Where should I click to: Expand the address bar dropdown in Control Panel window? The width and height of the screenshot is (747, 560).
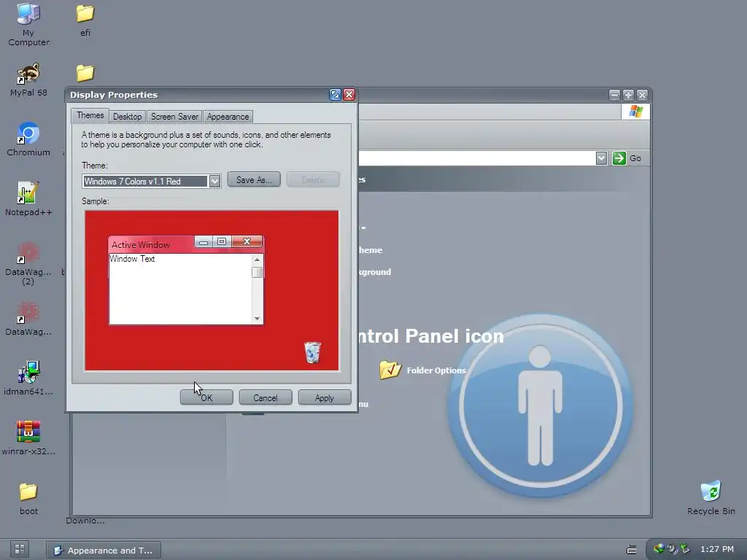pos(601,158)
